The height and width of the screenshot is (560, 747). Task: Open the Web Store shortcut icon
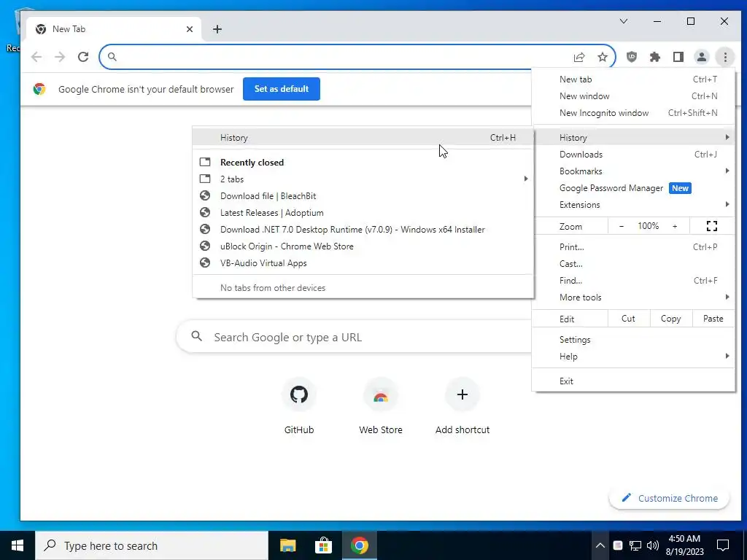(x=381, y=394)
